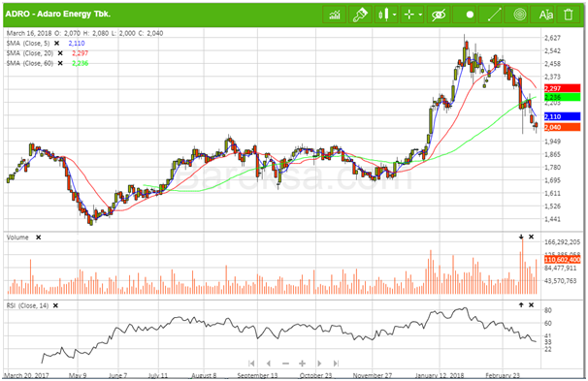This screenshot has height=381, width=588.
Task: Close the Volume panel from its label
Action: (x=38, y=238)
